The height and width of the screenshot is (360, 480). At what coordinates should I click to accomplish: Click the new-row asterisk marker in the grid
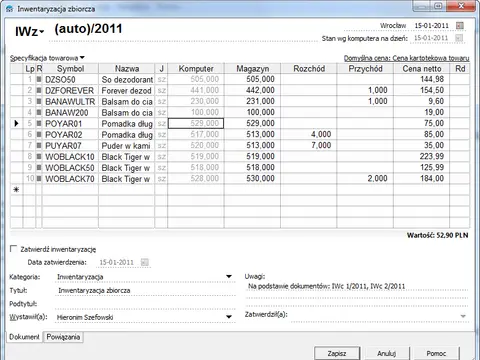pos(16,189)
